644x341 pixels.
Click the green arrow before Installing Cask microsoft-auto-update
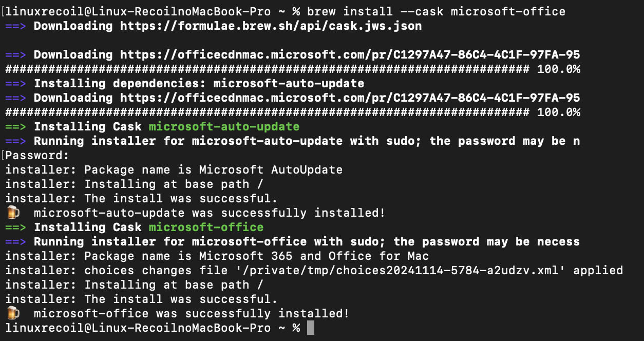click(x=16, y=126)
